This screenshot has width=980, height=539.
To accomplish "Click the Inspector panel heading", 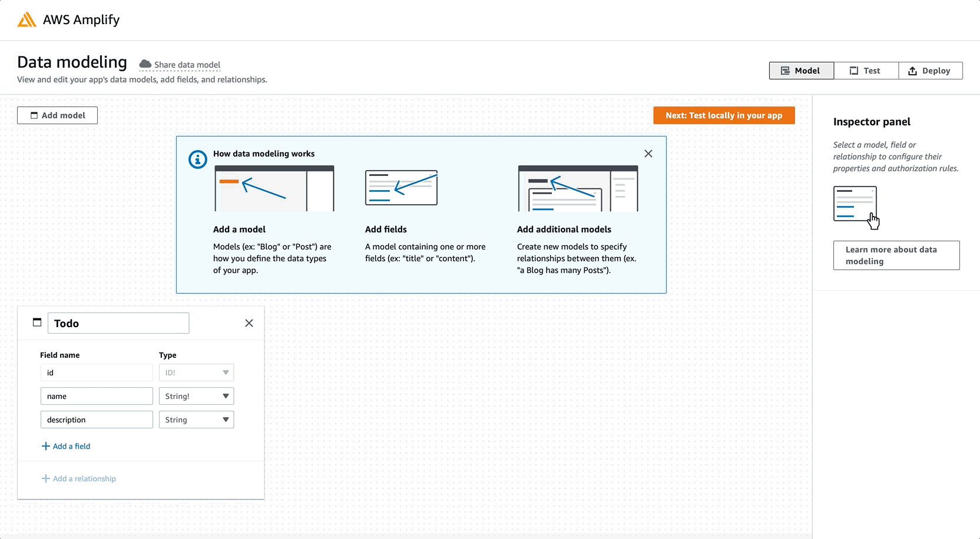I will point(872,122).
